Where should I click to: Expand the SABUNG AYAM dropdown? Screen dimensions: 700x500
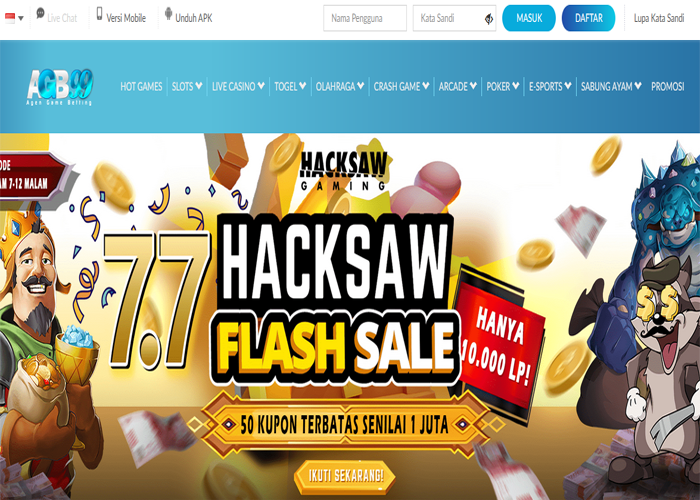[611, 87]
